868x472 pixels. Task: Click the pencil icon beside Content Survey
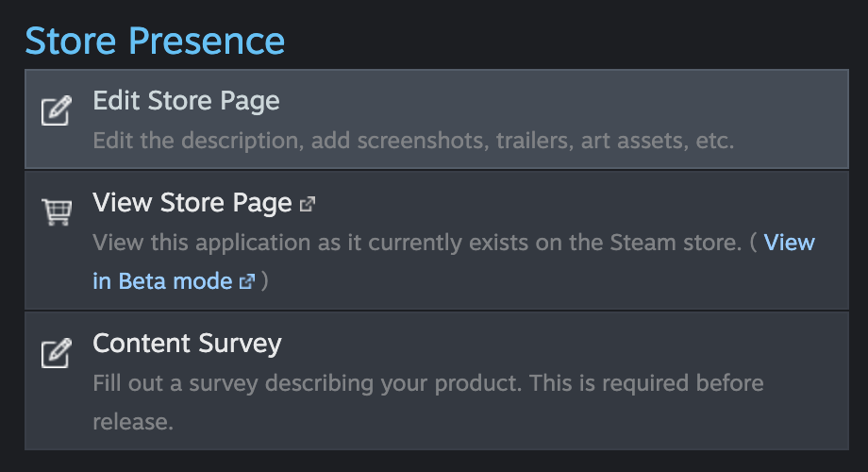tap(57, 353)
